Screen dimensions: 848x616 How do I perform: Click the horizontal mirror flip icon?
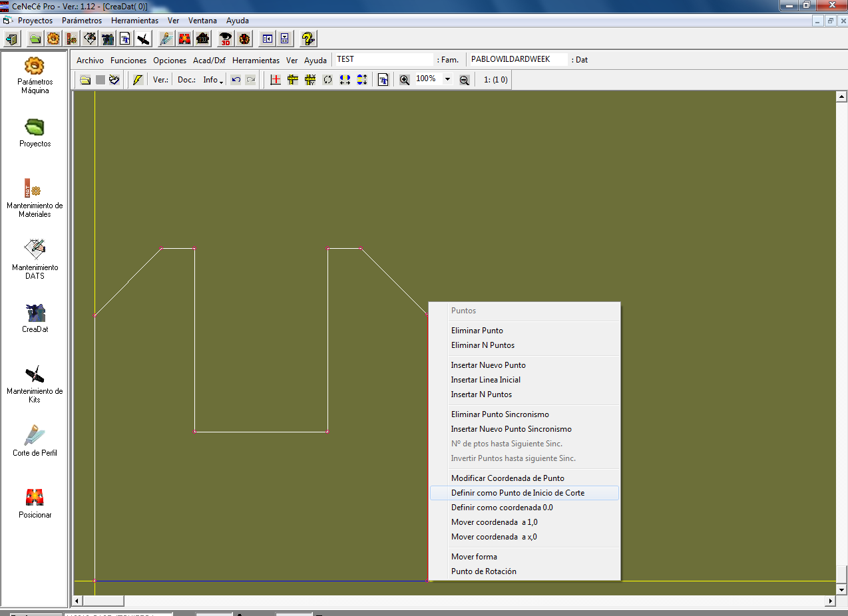point(345,80)
